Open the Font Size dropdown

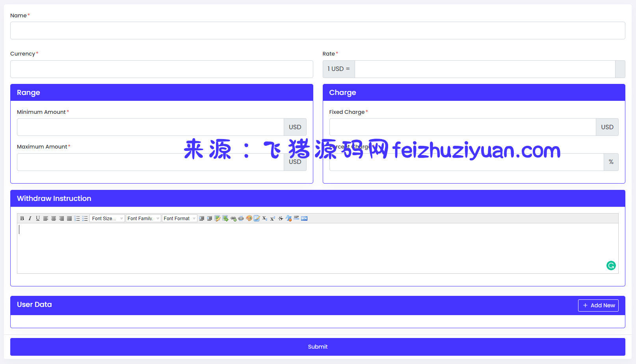coord(107,218)
